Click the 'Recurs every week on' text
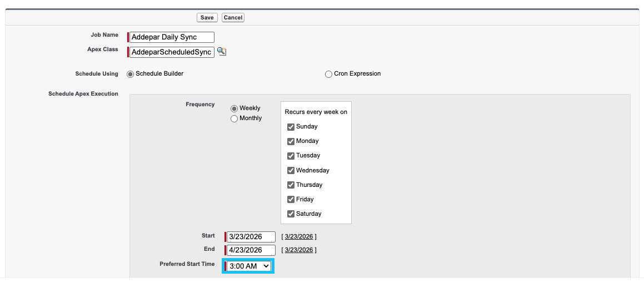This screenshot has height=282, width=644. click(316, 112)
